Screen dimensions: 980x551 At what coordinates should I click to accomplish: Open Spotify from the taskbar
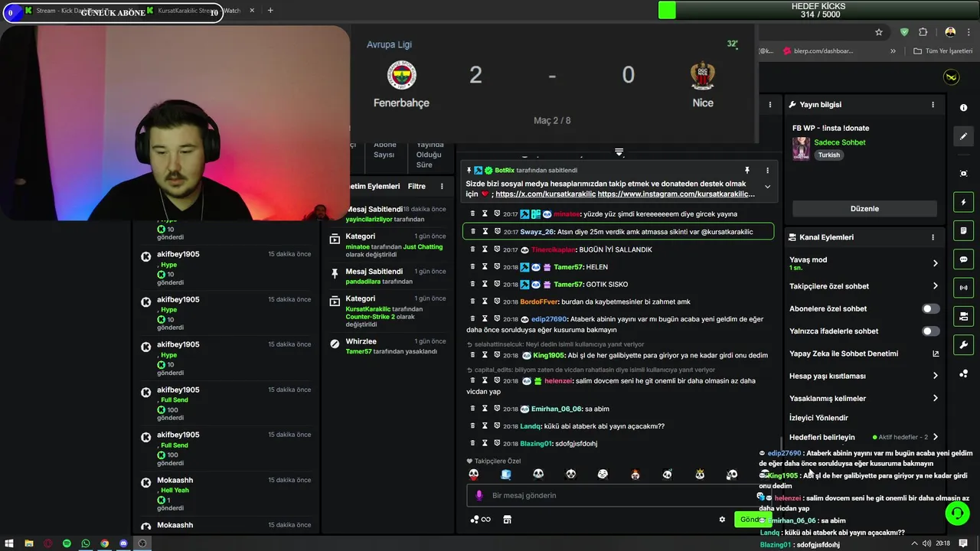click(x=67, y=543)
